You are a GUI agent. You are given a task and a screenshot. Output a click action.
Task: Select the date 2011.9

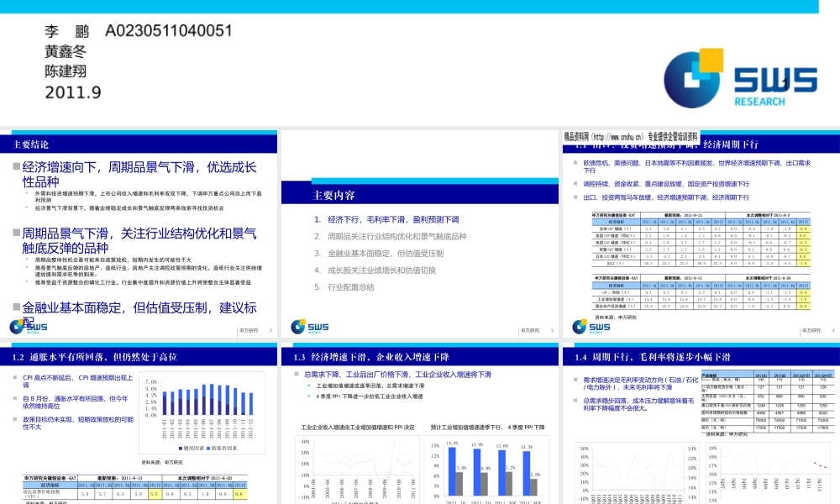(x=73, y=92)
